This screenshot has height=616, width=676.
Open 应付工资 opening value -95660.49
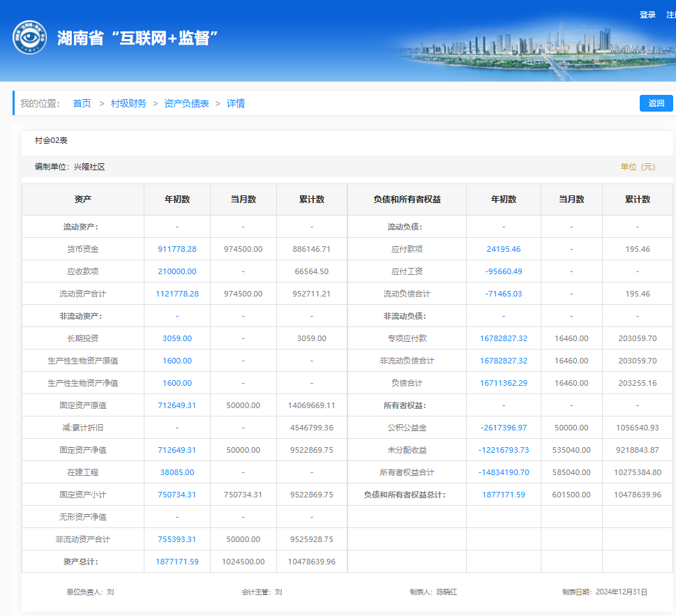click(504, 271)
